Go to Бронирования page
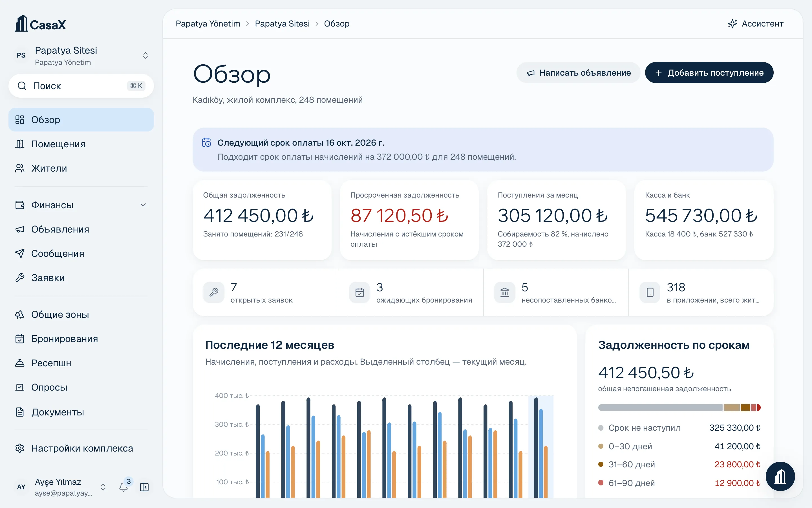The image size is (812, 508). point(81,339)
